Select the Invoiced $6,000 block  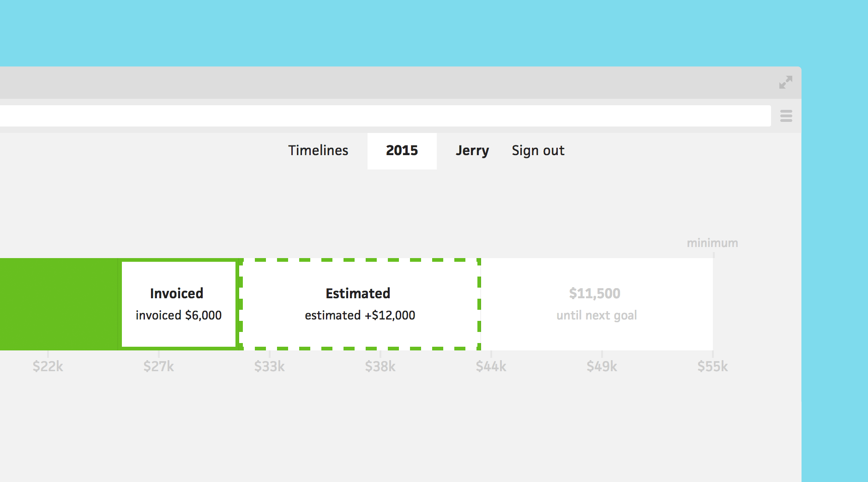tap(179, 304)
